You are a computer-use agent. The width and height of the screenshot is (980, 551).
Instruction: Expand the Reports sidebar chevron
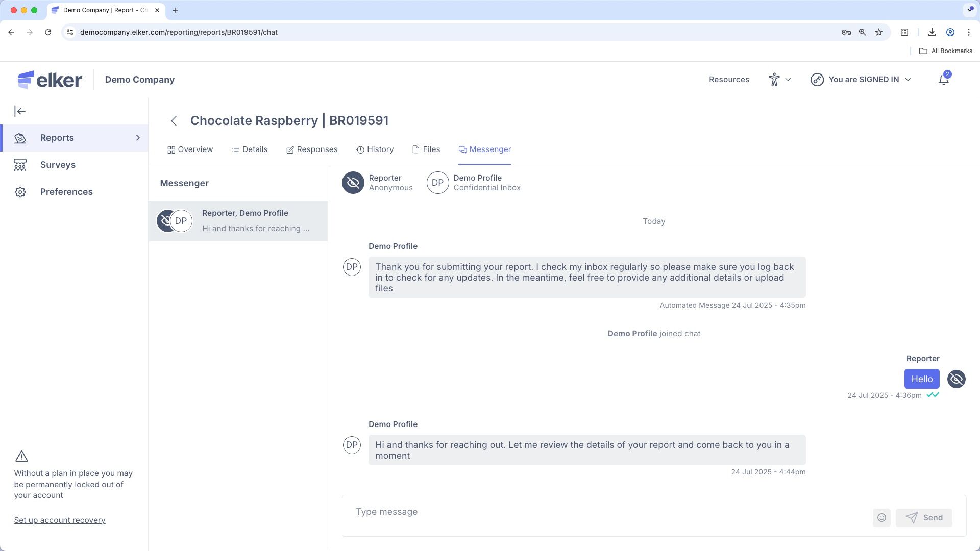(138, 138)
